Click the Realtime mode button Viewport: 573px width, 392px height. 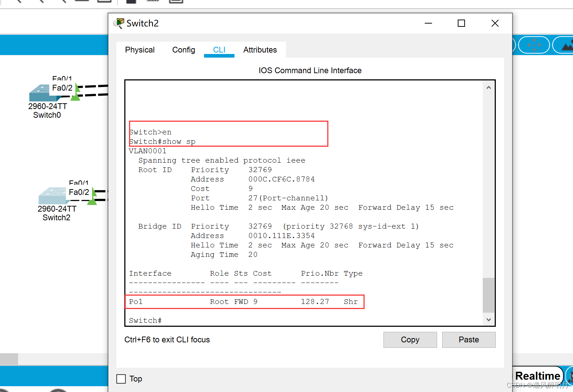[x=537, y=376]
